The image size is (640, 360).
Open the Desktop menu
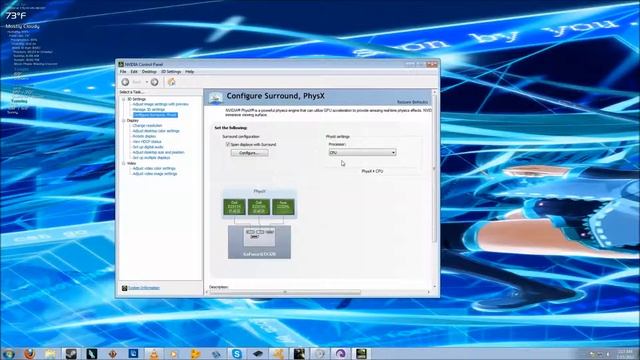coord(149,71)
